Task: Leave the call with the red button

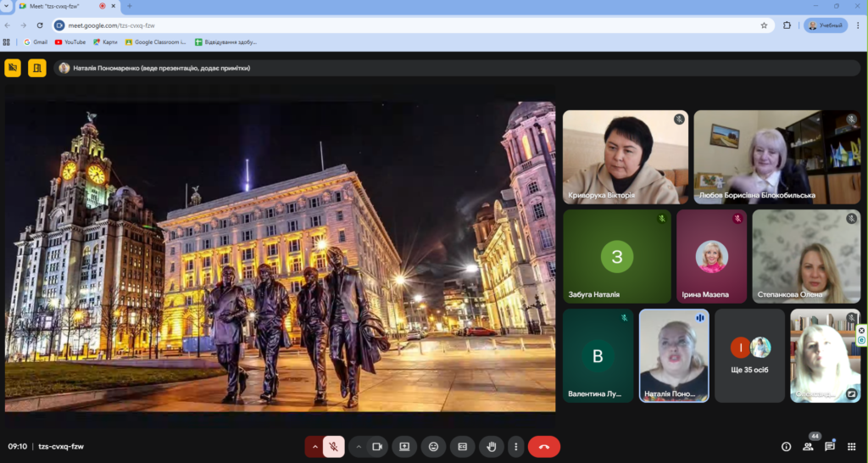Action: pyautogui.click(x=543, y=446)
